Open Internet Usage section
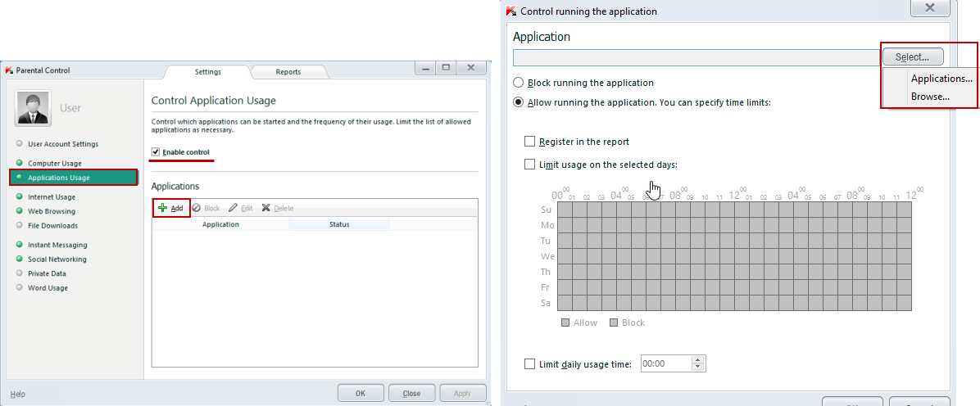 [52, 196]
